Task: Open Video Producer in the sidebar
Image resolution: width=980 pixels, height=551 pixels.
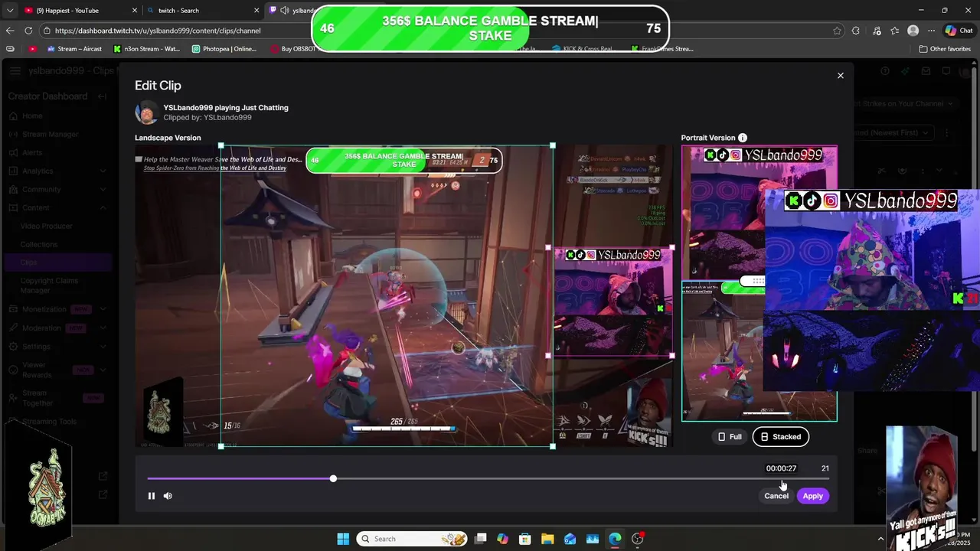Action: point(47,226)
